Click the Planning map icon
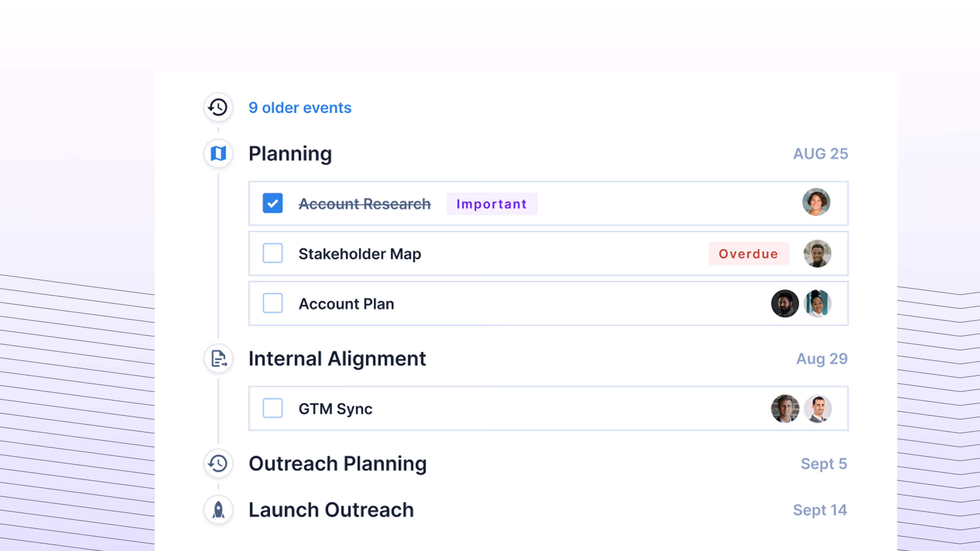 click(218, 154)
